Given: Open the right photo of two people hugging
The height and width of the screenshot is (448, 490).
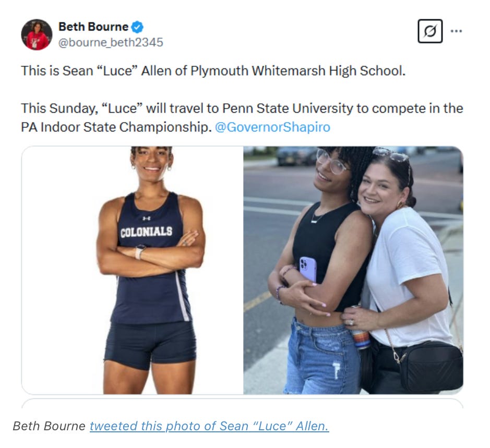Looking at the screenshot, I should coord(353,270).
